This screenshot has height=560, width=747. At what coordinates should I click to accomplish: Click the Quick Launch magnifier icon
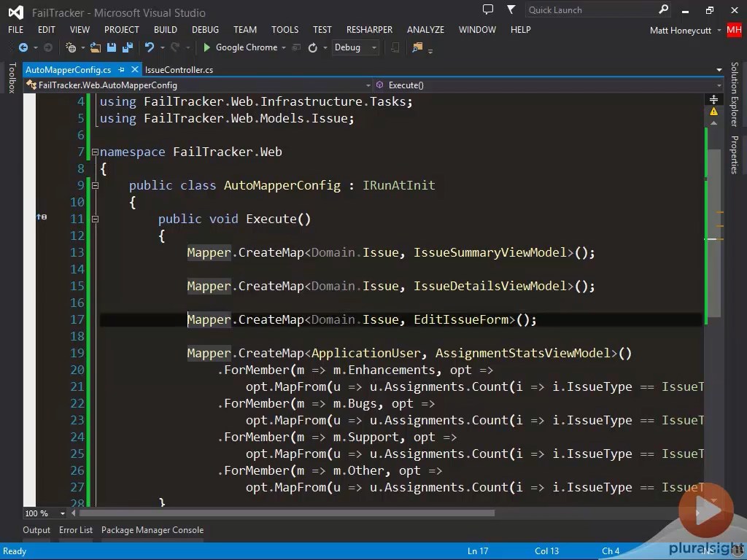pyautogui.click(x=663, y=9)
